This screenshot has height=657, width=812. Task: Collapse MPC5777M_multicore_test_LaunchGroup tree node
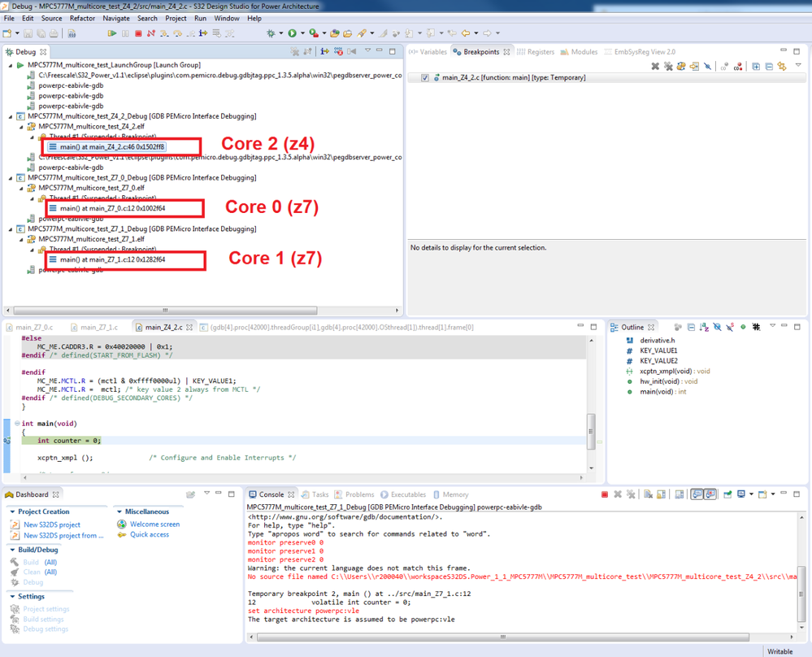tap(11, 65)
